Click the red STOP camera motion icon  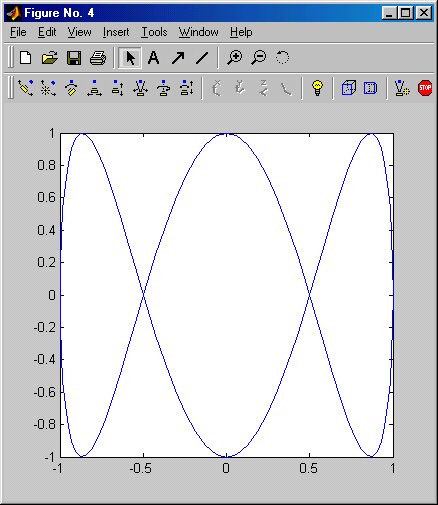425,88
